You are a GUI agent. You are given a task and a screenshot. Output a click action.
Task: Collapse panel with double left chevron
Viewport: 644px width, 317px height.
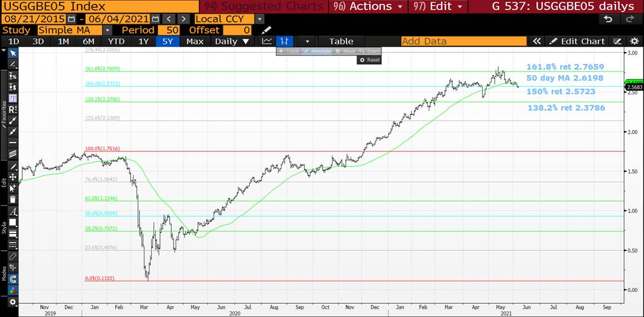(x=537, y=41)
